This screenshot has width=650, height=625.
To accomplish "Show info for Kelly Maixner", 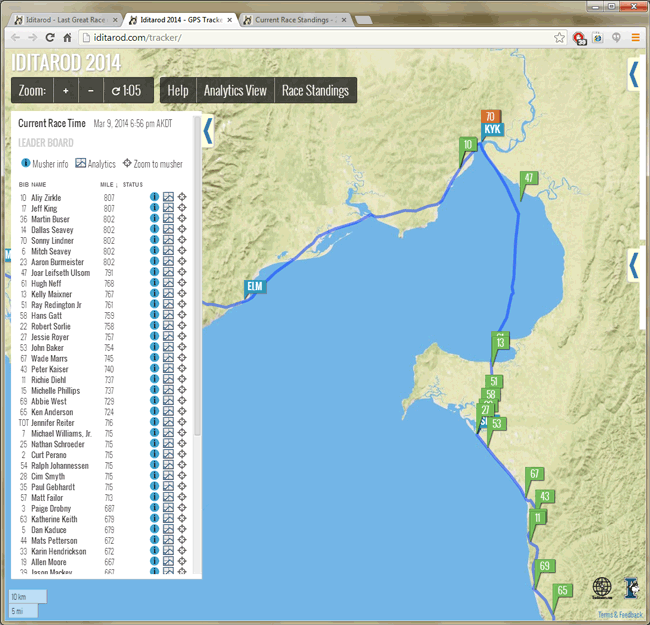I will click(154, 293).
